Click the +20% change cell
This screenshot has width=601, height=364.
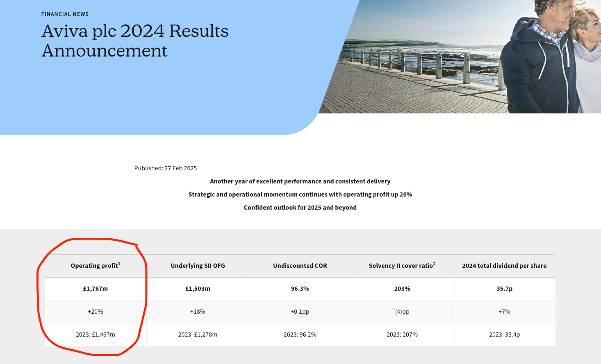tap(96, 312)
